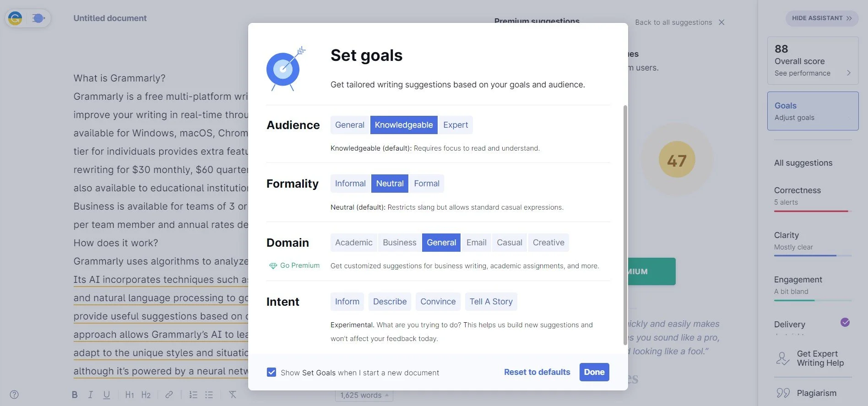
Task: Open See performance chevron
Action: click(849, 73)
